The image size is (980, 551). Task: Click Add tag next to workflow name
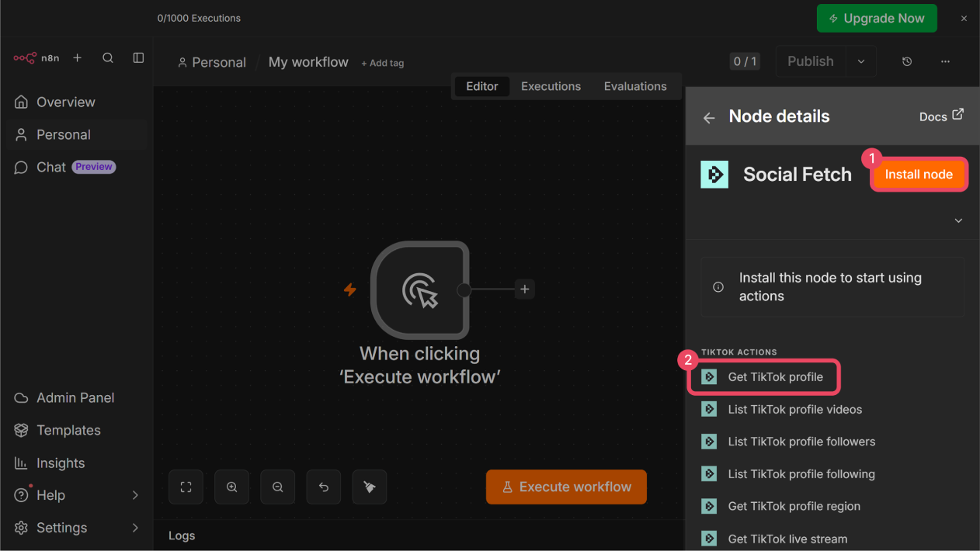(x=383, y=63)
